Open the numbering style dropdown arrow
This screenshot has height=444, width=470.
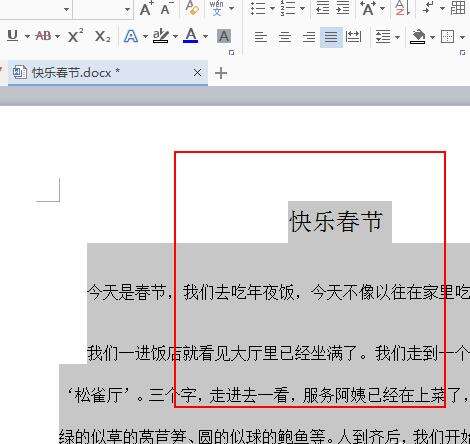(x=302, y=9)
